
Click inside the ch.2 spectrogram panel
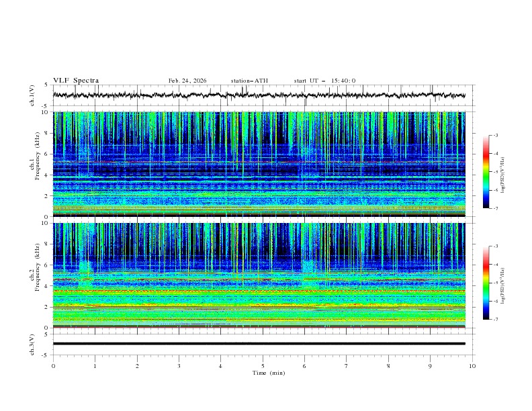[x=259, y=275]
